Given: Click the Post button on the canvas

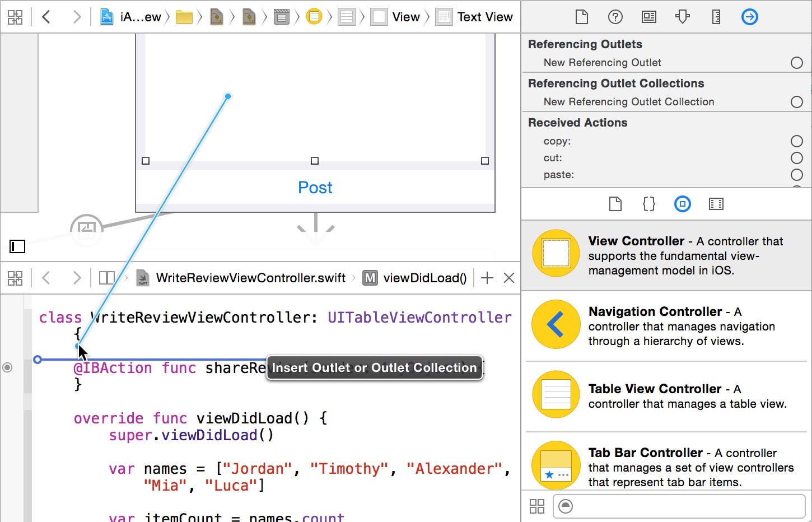Looking at the screenshot, I should [x=315, y=188].
